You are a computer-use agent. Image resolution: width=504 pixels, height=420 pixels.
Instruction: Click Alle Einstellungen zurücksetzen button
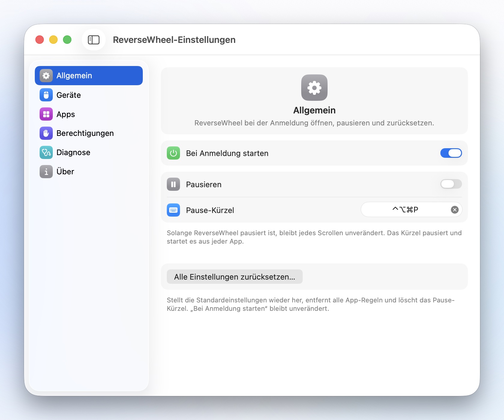235,277
